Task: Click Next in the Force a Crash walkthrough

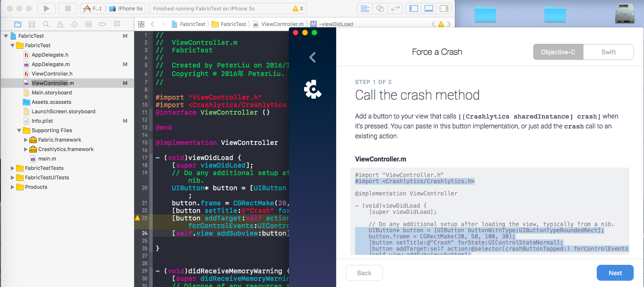Action: pos(615,273)
